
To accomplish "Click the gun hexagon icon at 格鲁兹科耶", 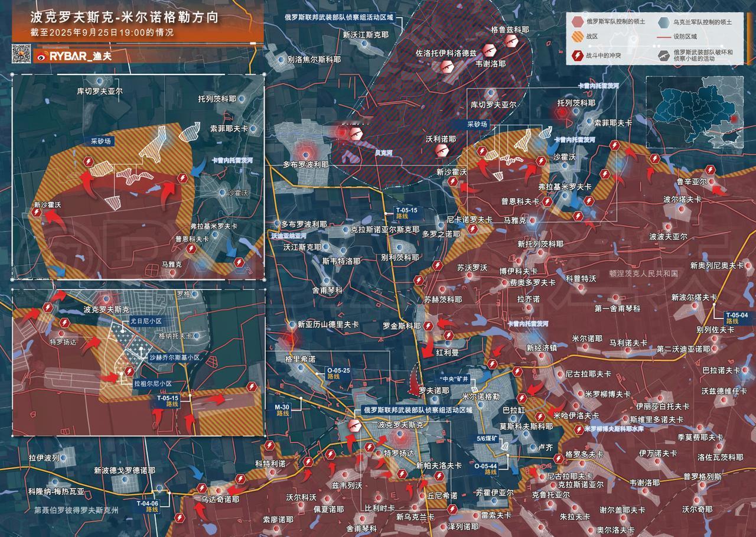I will tap(511, 41).
